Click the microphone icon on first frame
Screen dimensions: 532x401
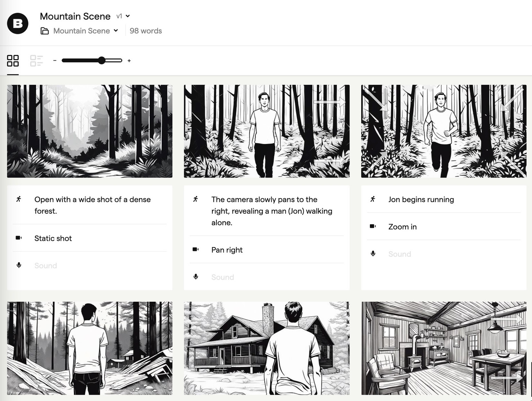click(19, 265)
